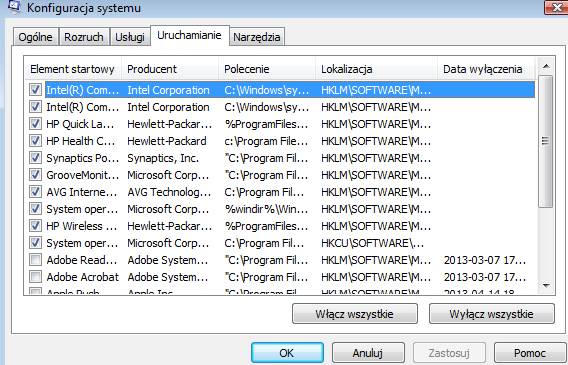Select the "Hewlett-Packard" producer cell of HP Health C...

point(167,141)
